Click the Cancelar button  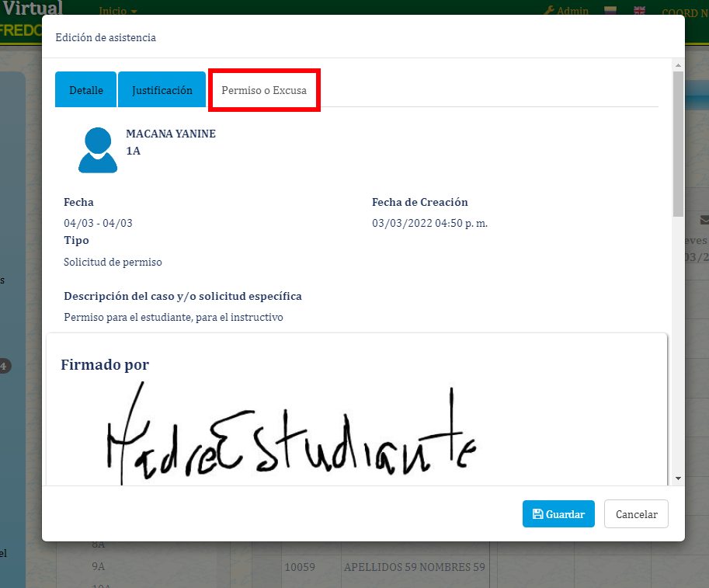[x=636, y=514]
